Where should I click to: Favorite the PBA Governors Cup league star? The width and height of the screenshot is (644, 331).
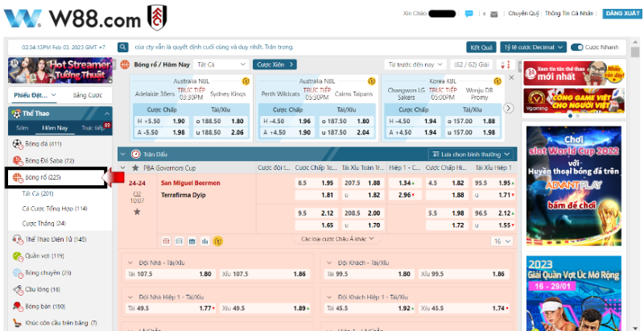coord(135,168)
